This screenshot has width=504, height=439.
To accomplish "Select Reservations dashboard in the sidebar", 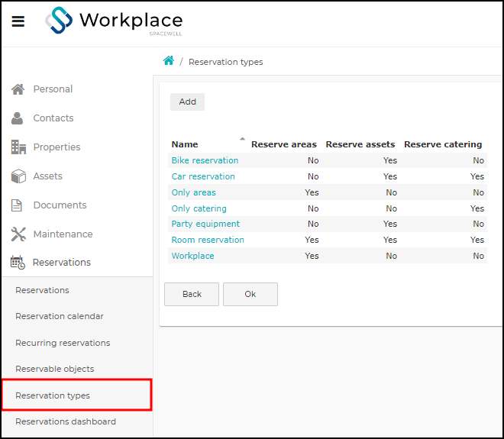I will (x=66, y=421).
